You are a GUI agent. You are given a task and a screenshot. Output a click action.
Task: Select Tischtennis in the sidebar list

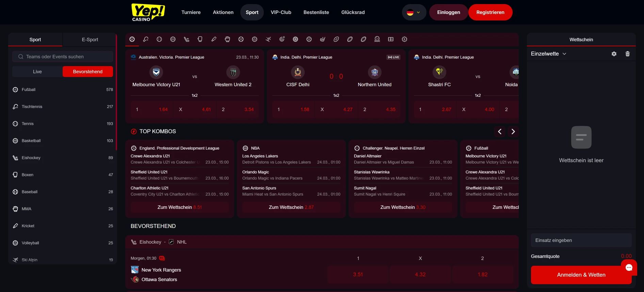(x=63, y=107)
